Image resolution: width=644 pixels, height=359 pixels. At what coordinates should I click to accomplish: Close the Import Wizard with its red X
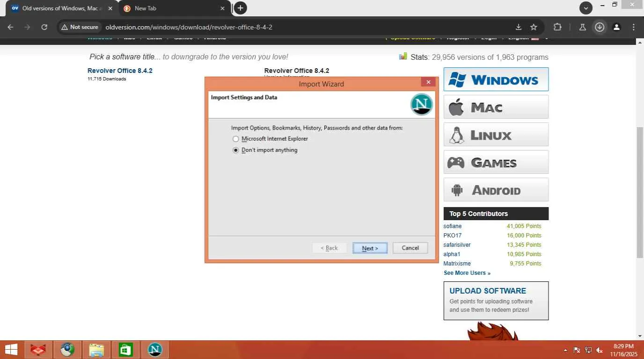428,82
